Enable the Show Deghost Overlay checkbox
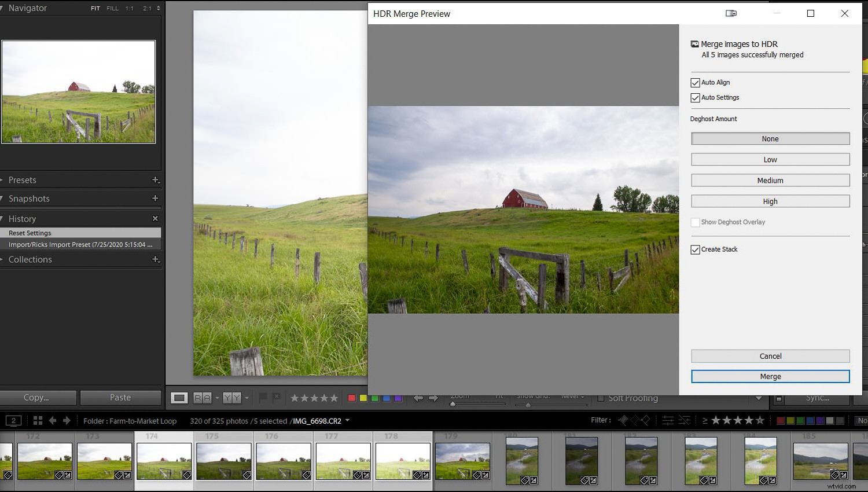The image size is (868, 492). coord(695,222)
